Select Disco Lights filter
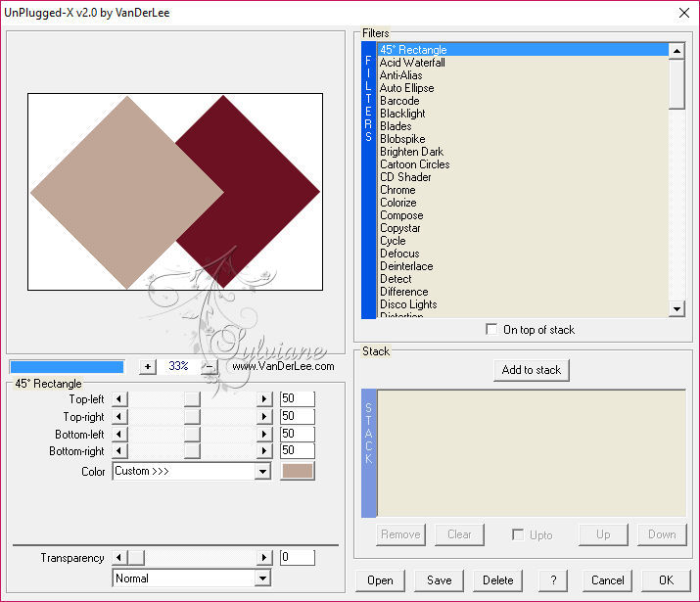The width and height of the screenshot is (700, 602). pyautogui.click(x=523, y=303)
